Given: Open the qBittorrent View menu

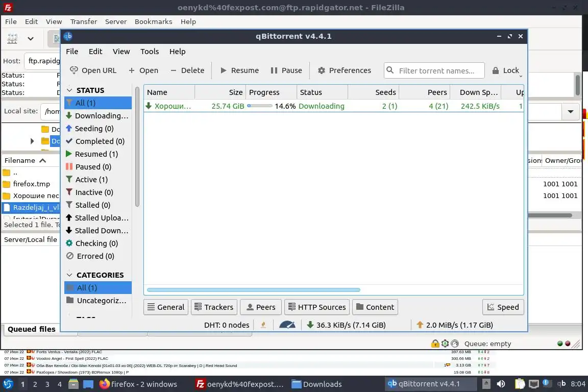Looking at the screenshot, I should coord(121,52).
